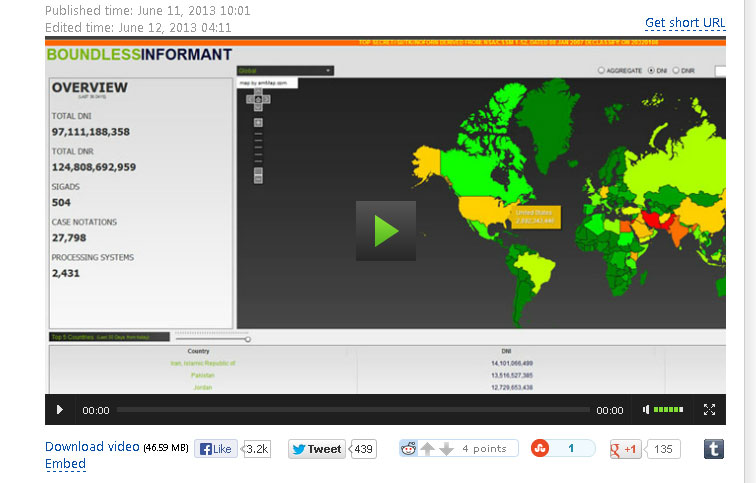The width and height of the screenshot is (756, 483).
Task: Click the Country column header
Action: (x=199, y=351)
